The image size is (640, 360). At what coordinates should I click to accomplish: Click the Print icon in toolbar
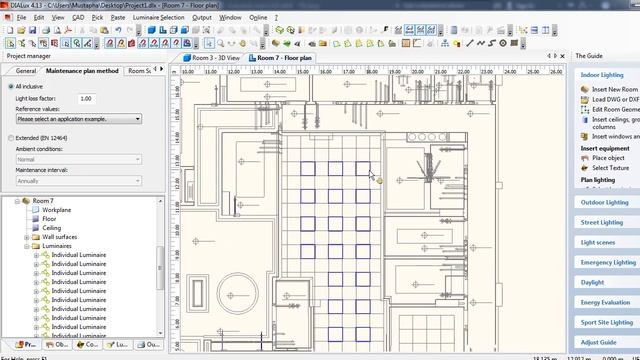[46, 30]
